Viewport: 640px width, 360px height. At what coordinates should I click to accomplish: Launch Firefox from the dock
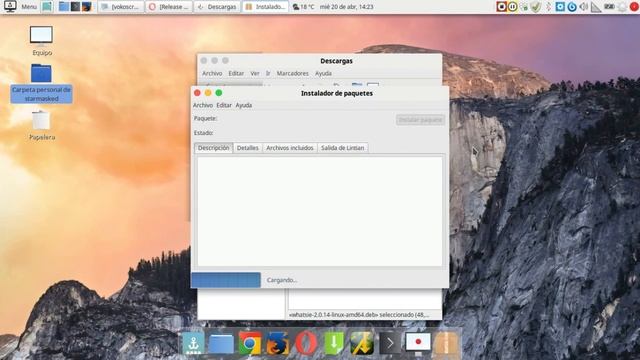(278, 343)
